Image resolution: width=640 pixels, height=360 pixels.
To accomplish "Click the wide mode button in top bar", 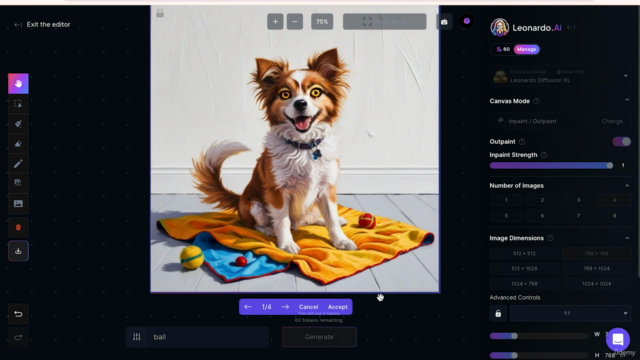I will [x=384, y=22].
